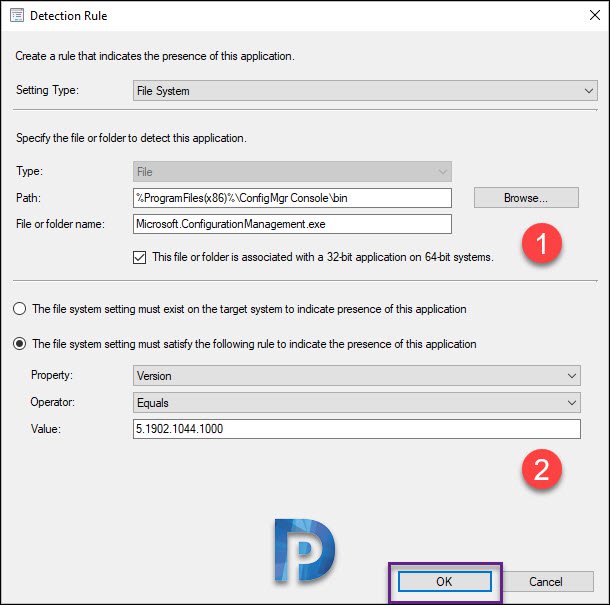The height and width of the screenshot is (605, 610).
Task: Open the Property Version dropdown
Action: pyautogui.click(x=357, y=376)
